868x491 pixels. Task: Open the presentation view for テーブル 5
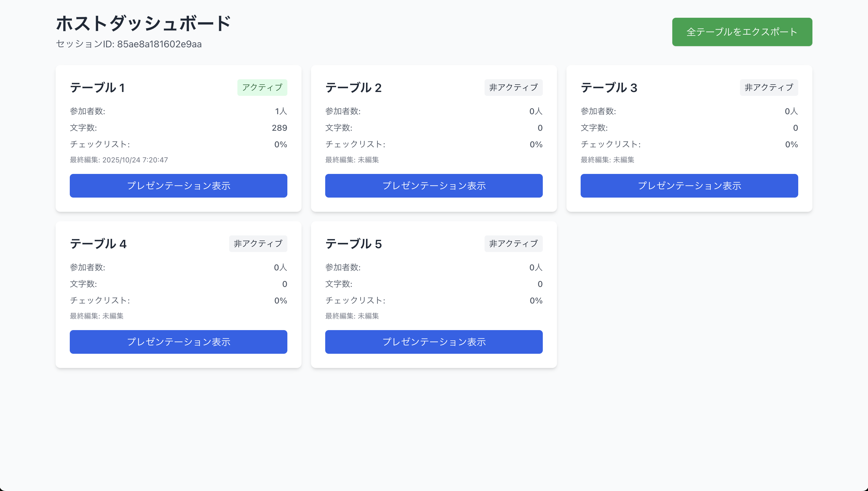(x=434, y=342)
